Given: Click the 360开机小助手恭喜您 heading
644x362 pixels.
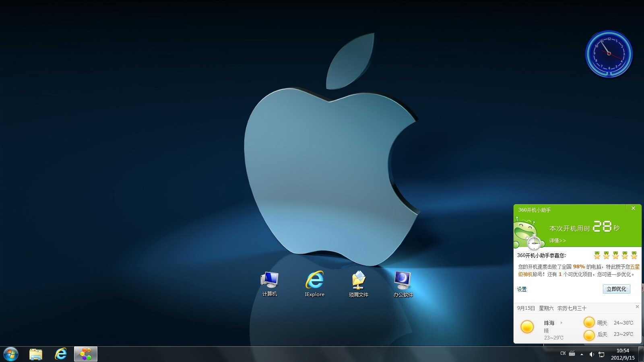Looking at the screenshot, I should click(x=541, y=255).
